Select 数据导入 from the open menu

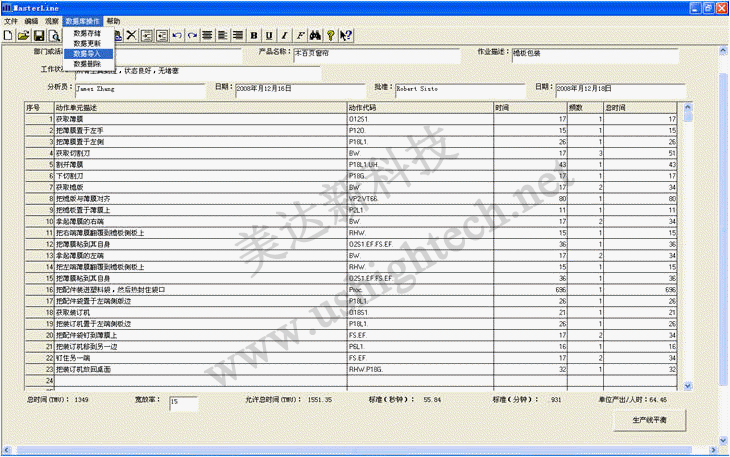pos(87,53)
